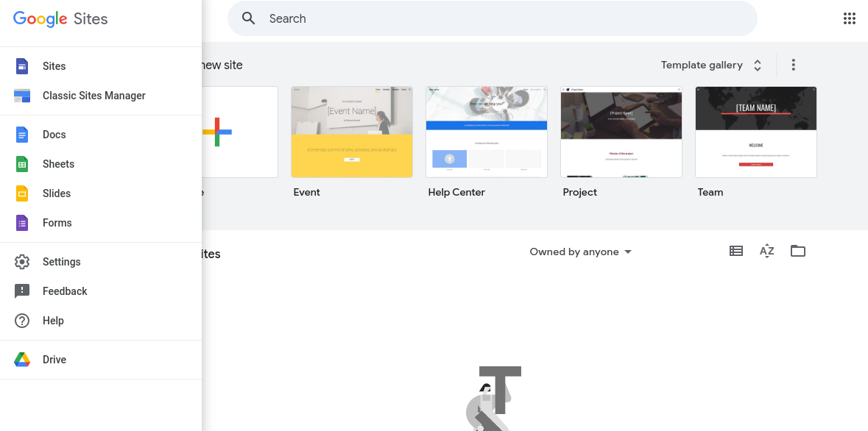868x431 pixels.
Task: Choose Help in the drawer
Action: (101, 321)
